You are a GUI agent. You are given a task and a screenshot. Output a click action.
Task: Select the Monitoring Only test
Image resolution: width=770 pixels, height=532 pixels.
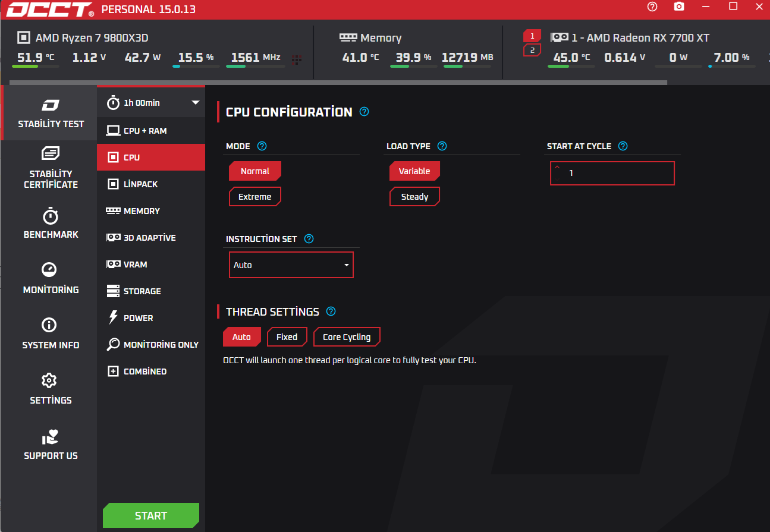[x=151, y=345]
